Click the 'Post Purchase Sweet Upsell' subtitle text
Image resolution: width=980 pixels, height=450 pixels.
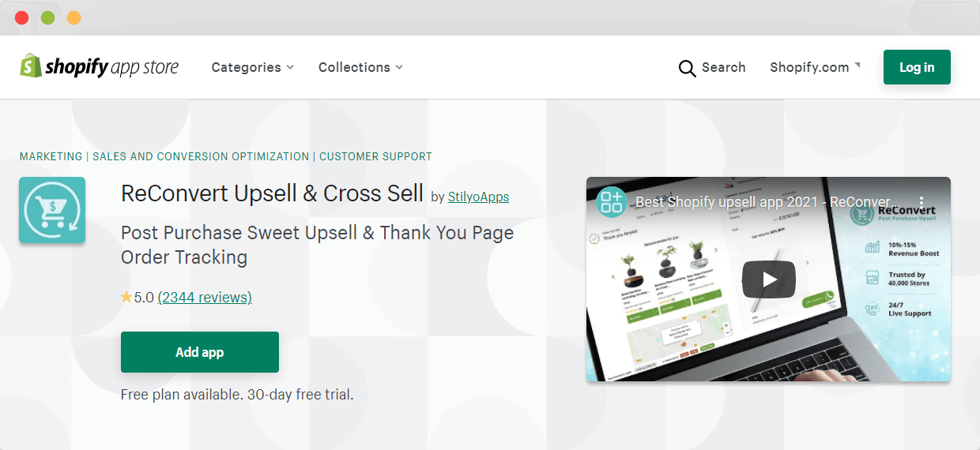(x=318, y=245)
